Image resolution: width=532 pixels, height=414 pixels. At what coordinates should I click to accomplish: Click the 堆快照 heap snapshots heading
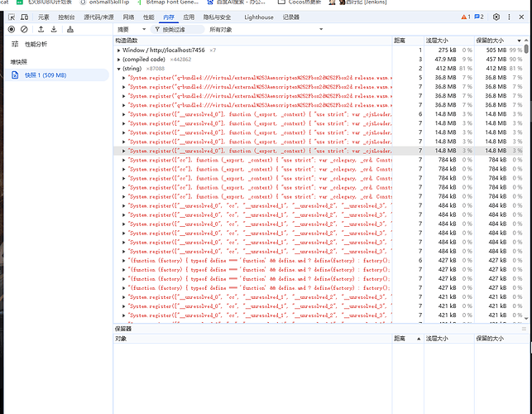(19, 62)
